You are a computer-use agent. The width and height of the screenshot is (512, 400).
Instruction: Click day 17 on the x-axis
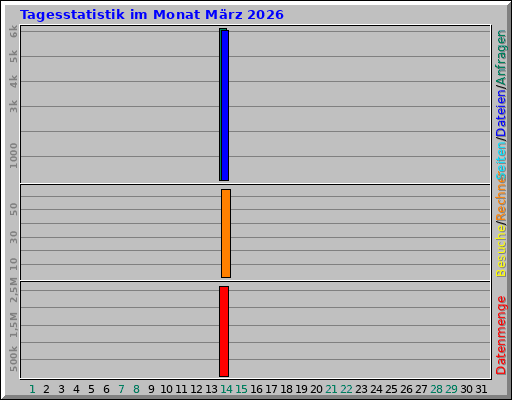(271, 389)
